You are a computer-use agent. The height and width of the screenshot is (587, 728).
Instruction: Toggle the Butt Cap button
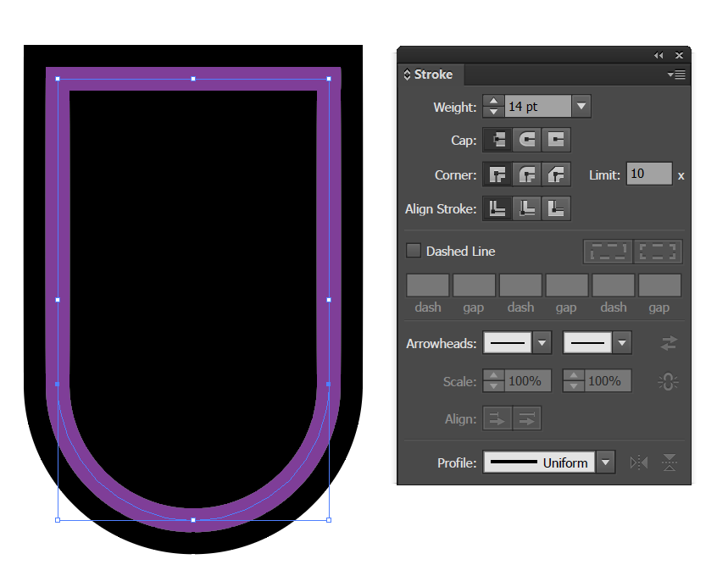(x=497, y=140)
